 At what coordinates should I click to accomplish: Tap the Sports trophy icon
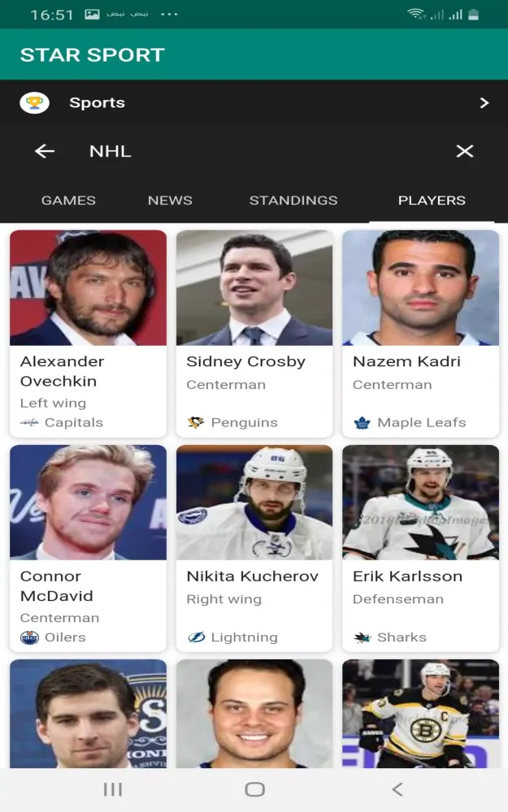(x=34, y=103)
